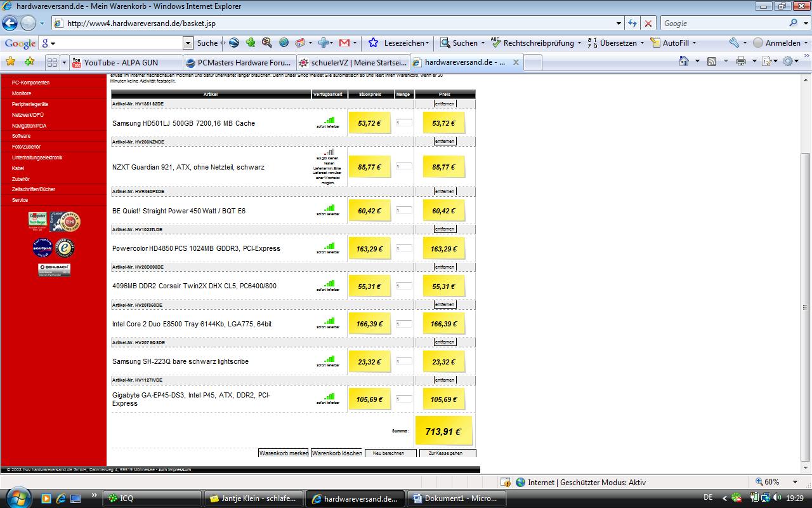Open the Google Toolbar wrench settings

click(x=734, y=43)
